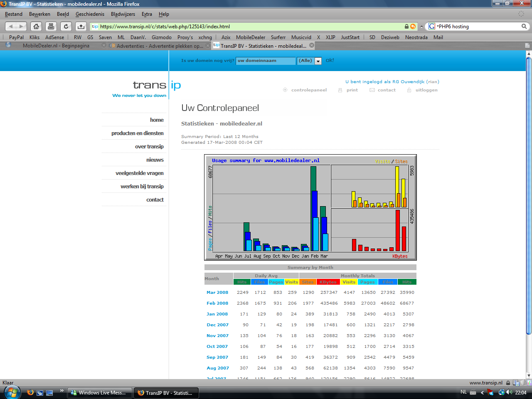Screen dimensions: 532x399
Task: Click the Show desktop quick launch icon
Action: pyautogui.click(x=49, y=392)
